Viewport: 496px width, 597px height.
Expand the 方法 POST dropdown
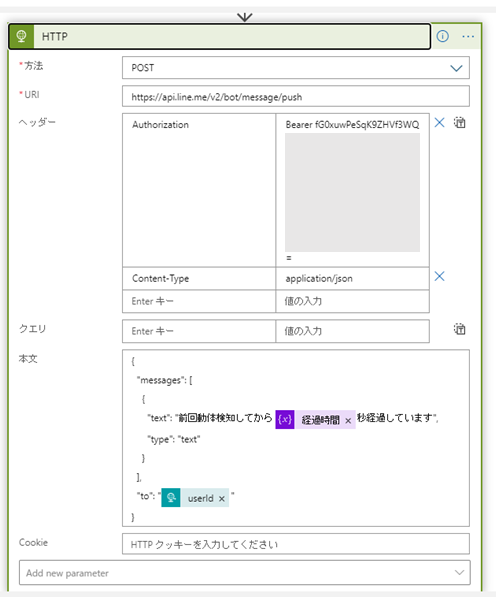(x=456, y=68)
